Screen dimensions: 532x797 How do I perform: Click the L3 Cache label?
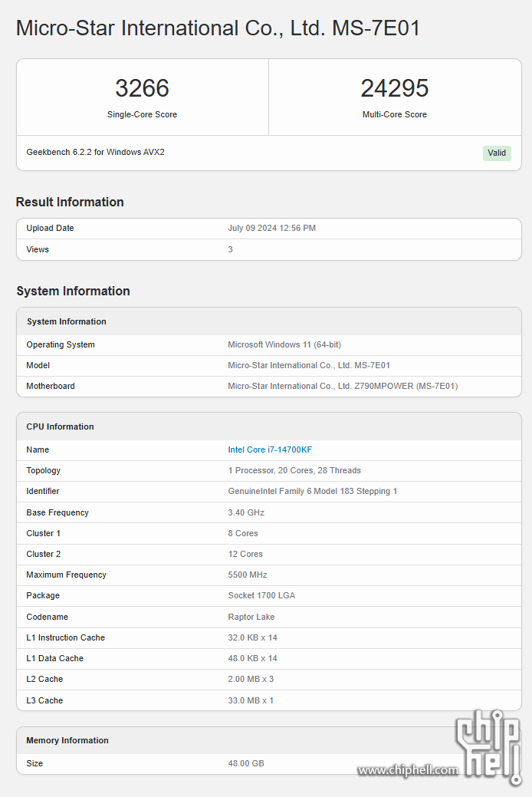44,701
